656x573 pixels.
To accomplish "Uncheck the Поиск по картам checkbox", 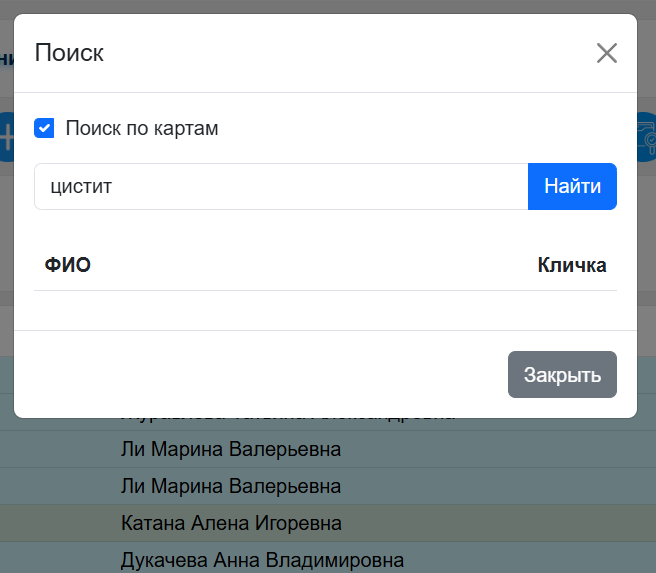I will coord(44,128).
